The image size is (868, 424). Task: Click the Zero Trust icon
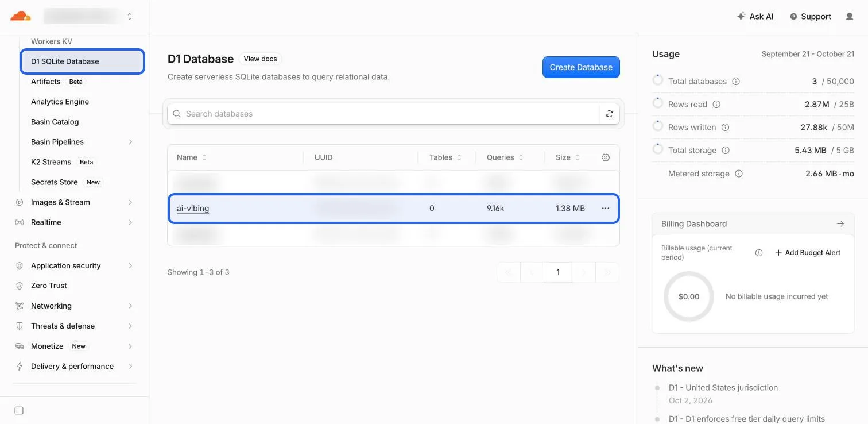click(x=20, y=286)
